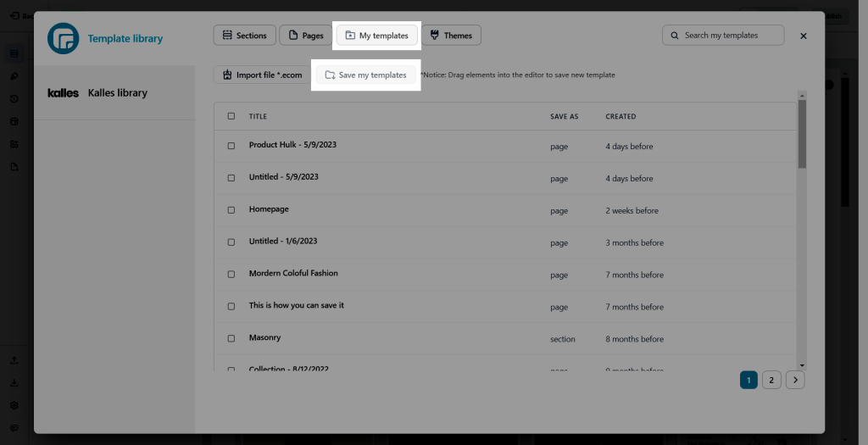Tick the Homepage row checkbox
Screen dimensions: 868x445
point(231,209)
